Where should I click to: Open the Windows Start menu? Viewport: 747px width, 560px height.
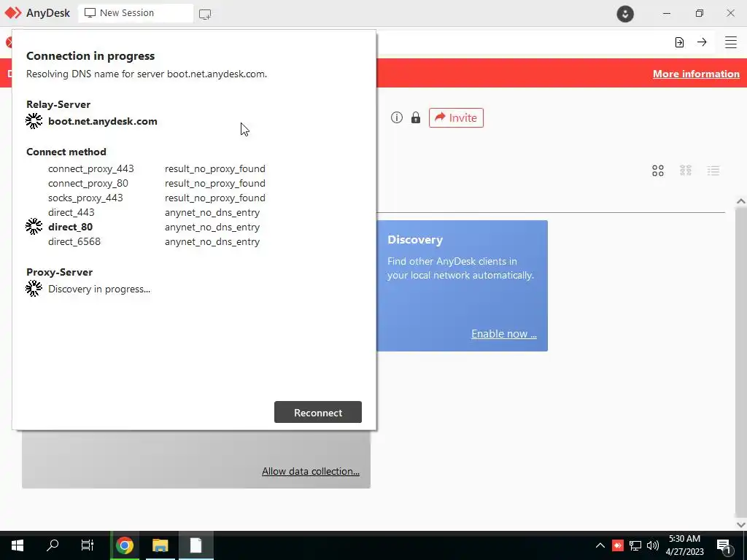(x=18, y=545)
